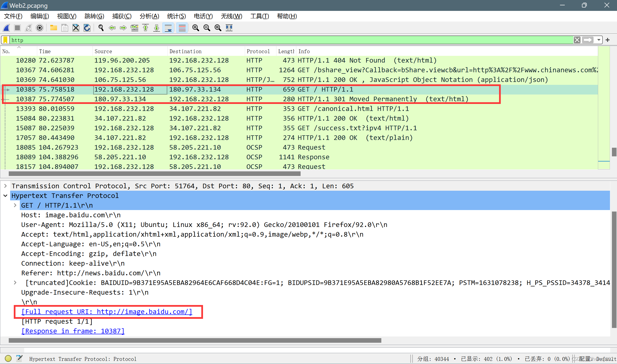The height and width of the screenshot is (364, 617).
Task: Expand Transmission Control Protocol tree item
Action: coord(5,186)
